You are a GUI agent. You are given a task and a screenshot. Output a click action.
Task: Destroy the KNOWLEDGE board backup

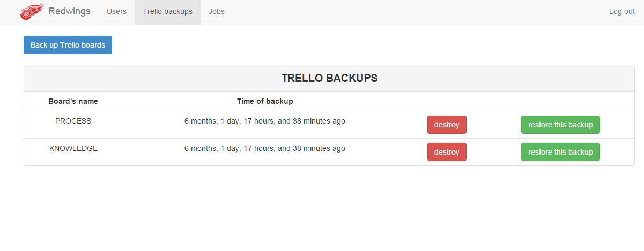(x=447, y=152)
